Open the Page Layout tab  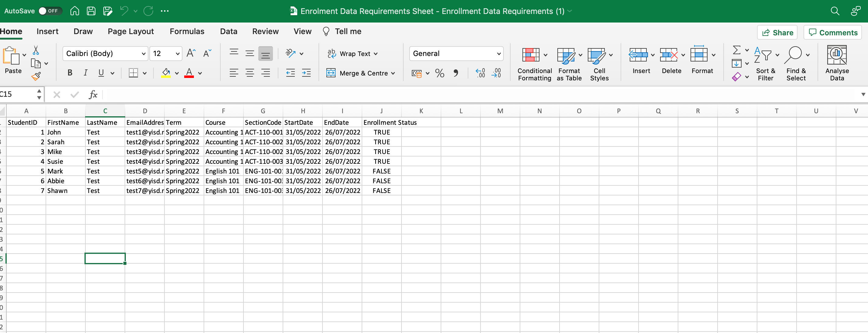[x=130, y=31]
